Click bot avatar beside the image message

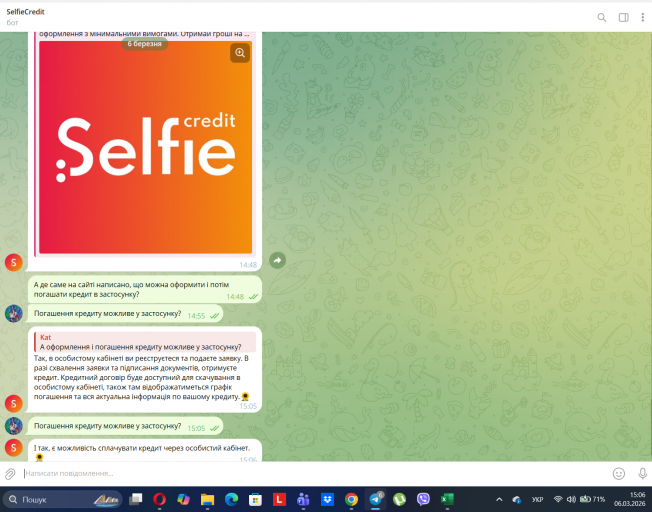[13, 262]
